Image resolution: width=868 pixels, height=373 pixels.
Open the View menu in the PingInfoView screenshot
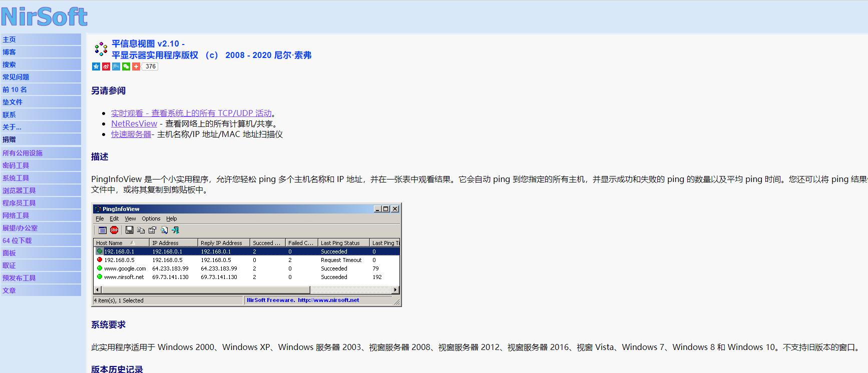point(130,218)
